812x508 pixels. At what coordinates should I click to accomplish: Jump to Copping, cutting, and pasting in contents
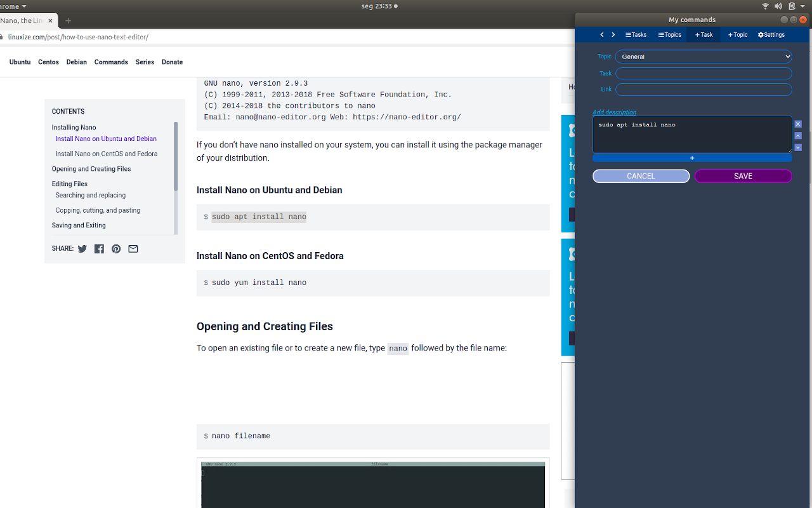(x=98, y=210)
